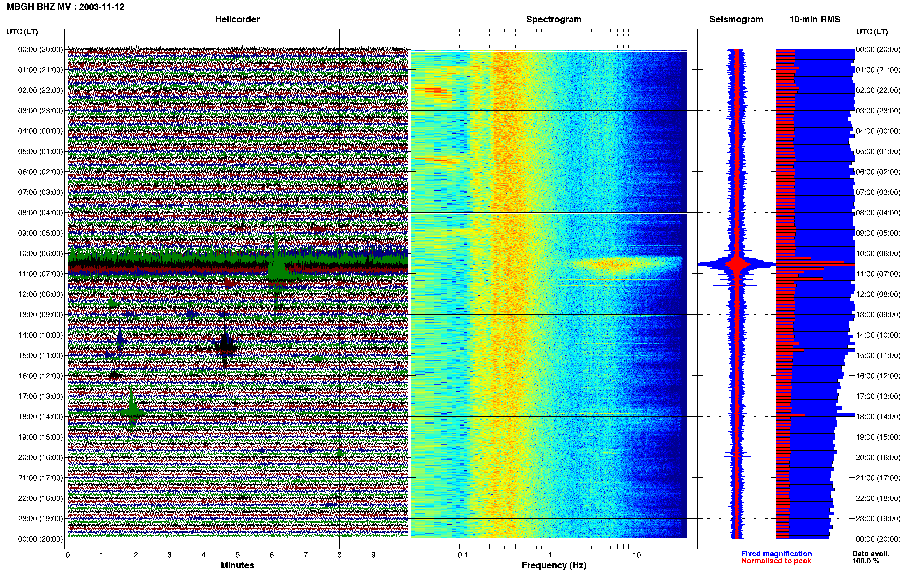Click '11:00 (07:00)' label beside the helicorder
This screenshot has width=924, height=578.
click(x=41, y=274)
